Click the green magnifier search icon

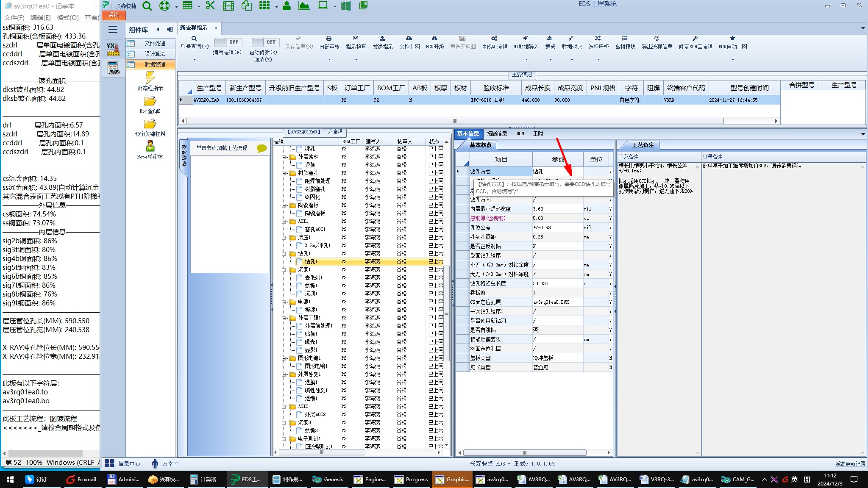tap(147, 6)
